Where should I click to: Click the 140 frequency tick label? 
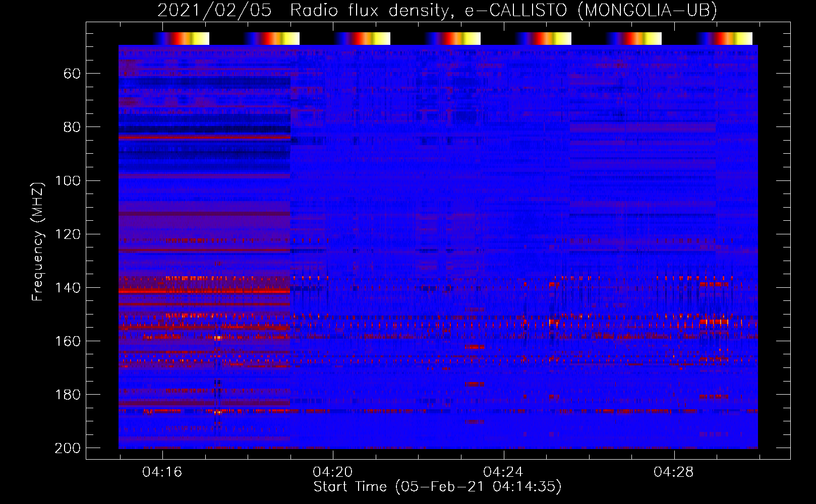(68, 288)
